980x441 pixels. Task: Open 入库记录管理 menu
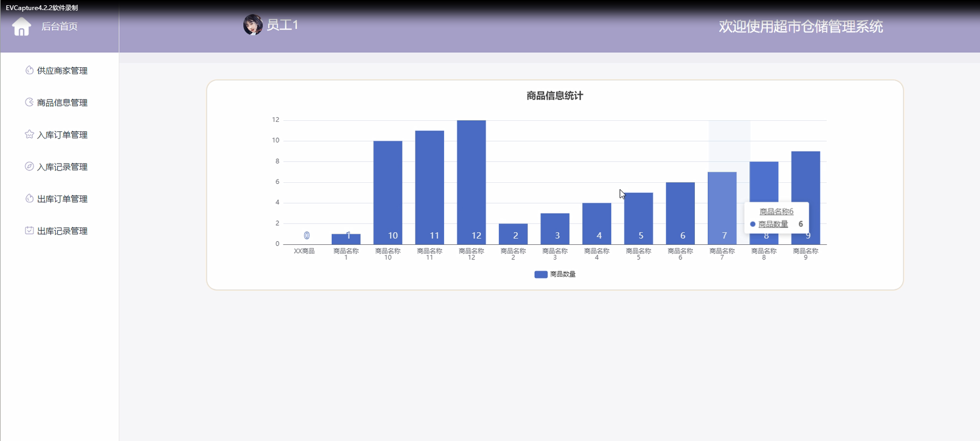click(62, 167)
